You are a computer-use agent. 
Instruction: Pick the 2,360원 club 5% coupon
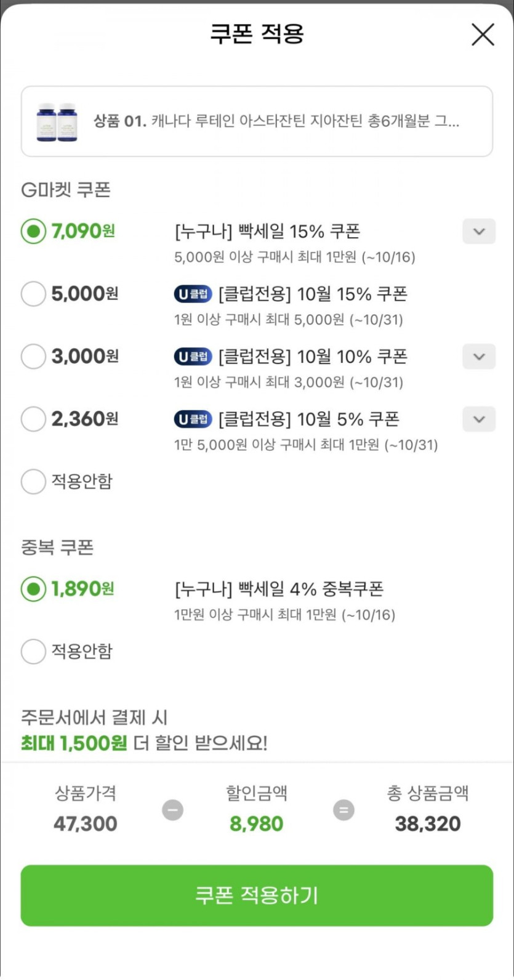coord(33,419)
